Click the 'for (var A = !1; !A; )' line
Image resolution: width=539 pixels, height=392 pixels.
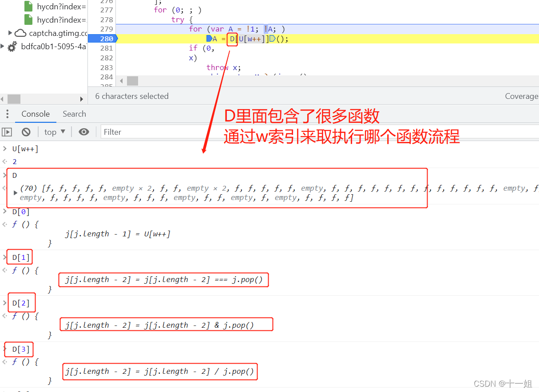pos(237,29)
